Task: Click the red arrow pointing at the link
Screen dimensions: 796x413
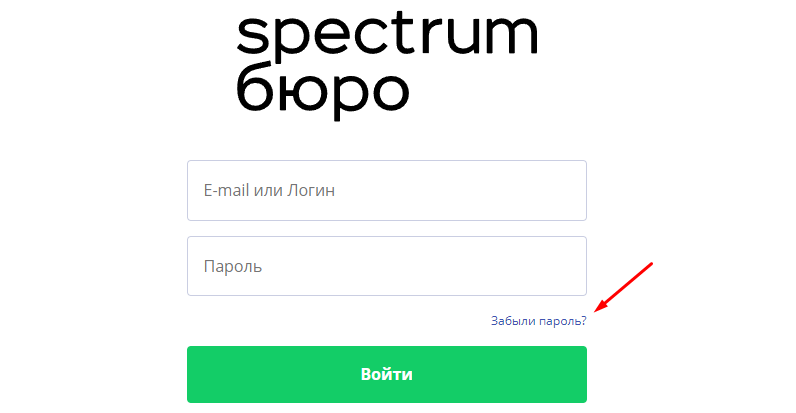Action: click(624, 286)
